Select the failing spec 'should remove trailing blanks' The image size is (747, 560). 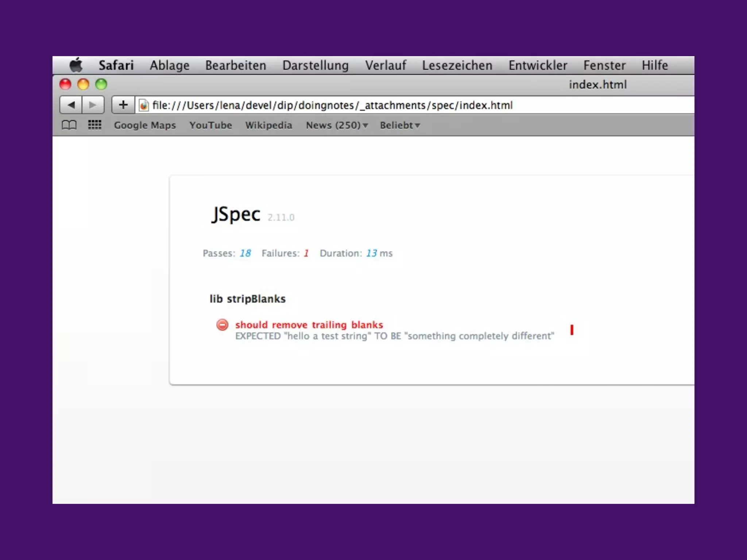(309, 324)
